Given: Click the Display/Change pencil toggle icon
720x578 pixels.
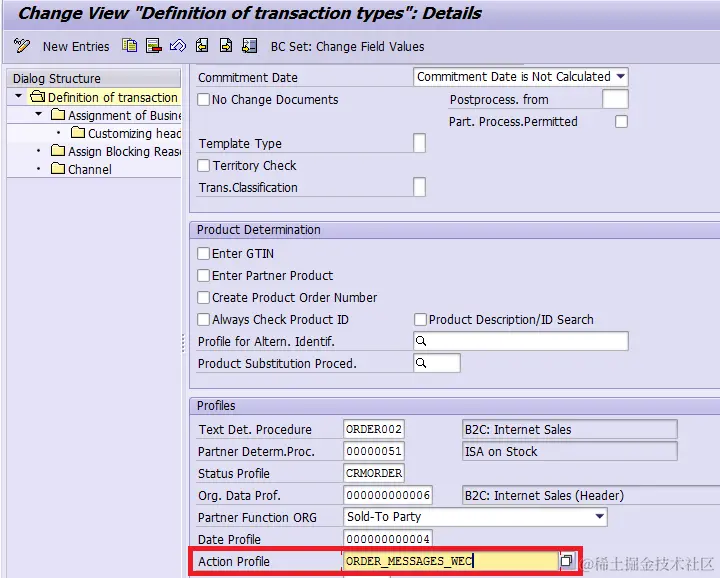Looking at the screenshot, I should [x=22, y=46].
